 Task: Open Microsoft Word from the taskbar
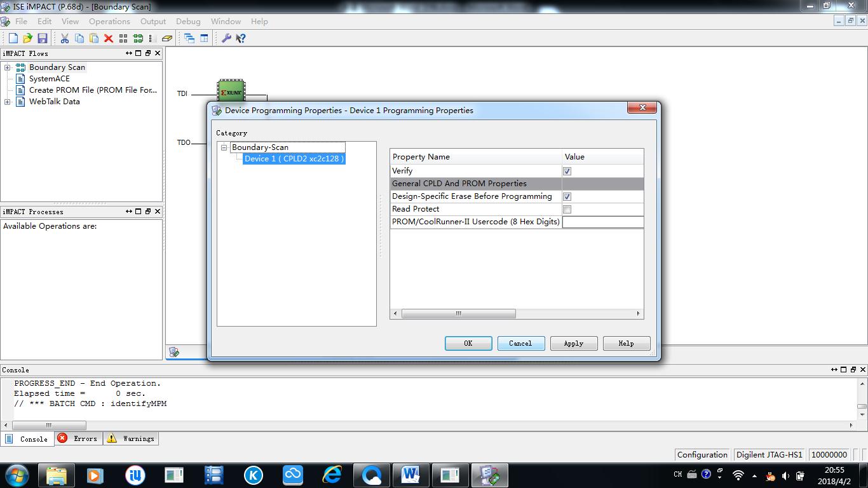tap(410, 475)
